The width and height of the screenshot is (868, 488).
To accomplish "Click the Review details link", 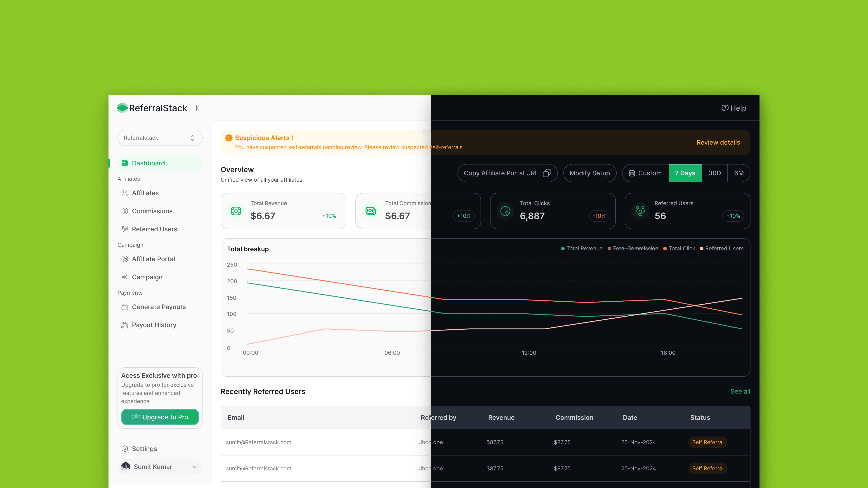I will tap(718, 143).
